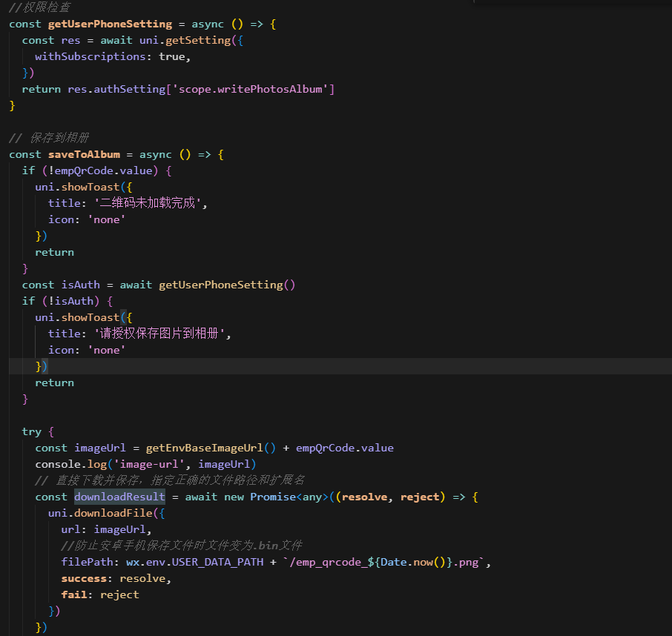Screen dimensions: 672x636
Task: Click the Promise keyword after new
Action: coord(273,497)
